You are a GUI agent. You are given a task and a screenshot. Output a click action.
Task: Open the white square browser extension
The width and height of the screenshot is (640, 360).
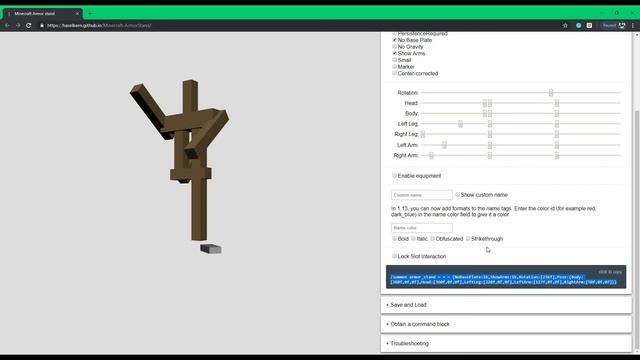pyautogui.click(x=589, y=25)
